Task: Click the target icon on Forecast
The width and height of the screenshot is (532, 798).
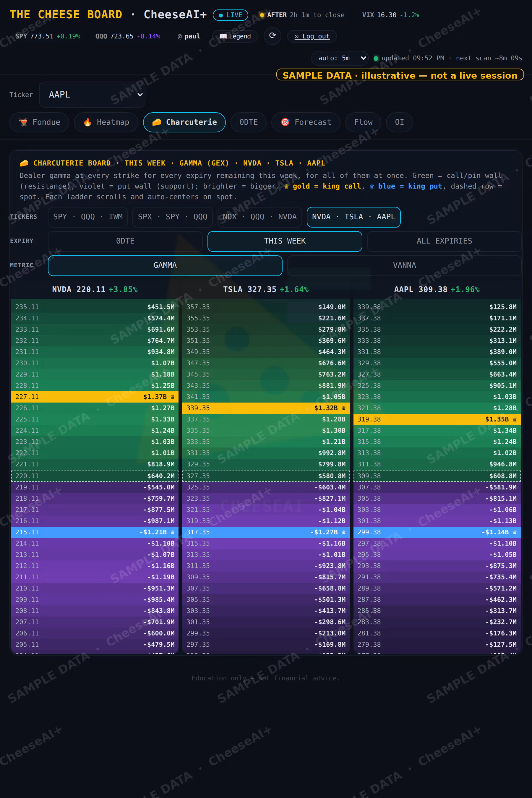Action: pos(285,122)
